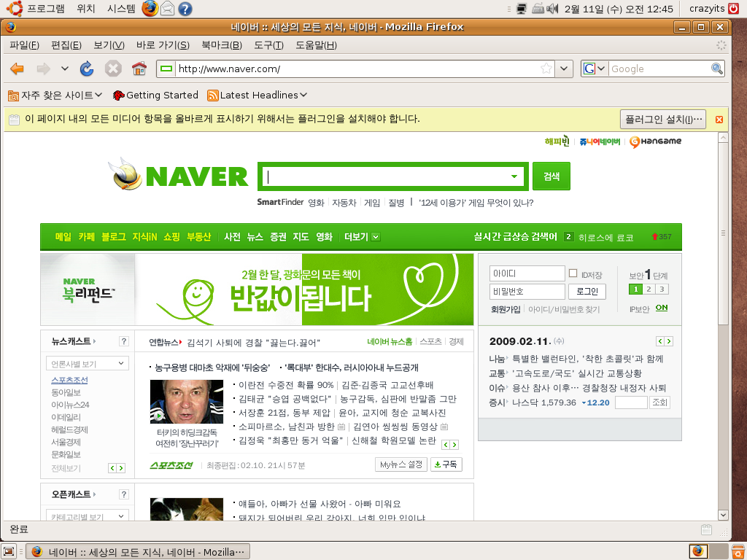Open the help icon in the top panel

coord(185,9)
